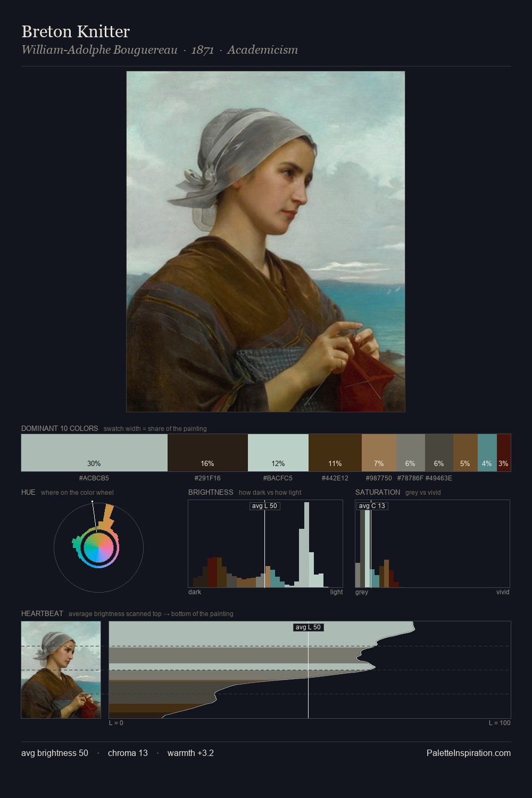Click the brightness histogram's avg L 50 label
This screenshot has width=532, height=798.
264,506
